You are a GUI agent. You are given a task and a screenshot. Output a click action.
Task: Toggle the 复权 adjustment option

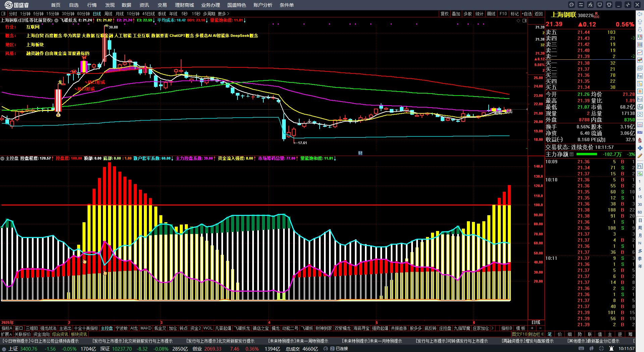tap(444, 14)
